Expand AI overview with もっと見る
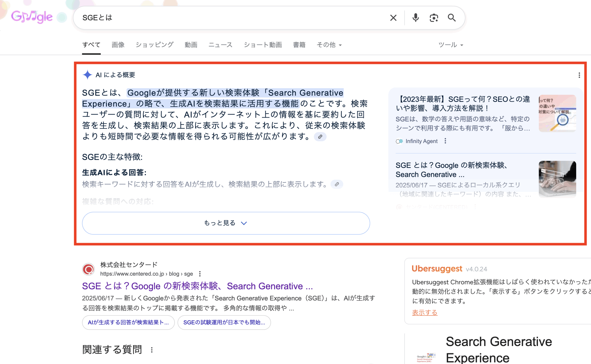This screenshot has width=591, height=364. click(x=226, y=223)
